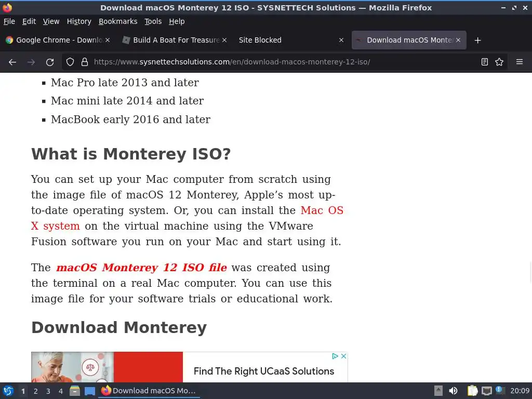Open the Bookmarks menu

coord(118,21)
